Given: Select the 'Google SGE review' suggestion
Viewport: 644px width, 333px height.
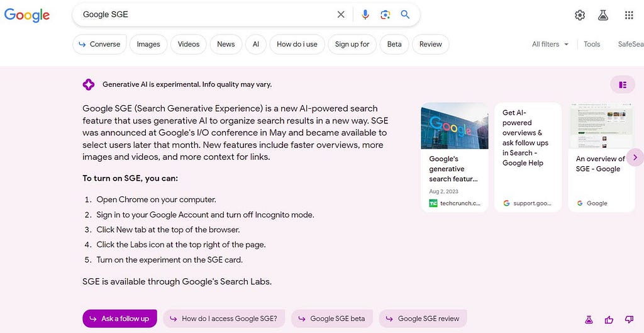Looking at the screenshot, I should pyautogui.click(x=423, y=319).
